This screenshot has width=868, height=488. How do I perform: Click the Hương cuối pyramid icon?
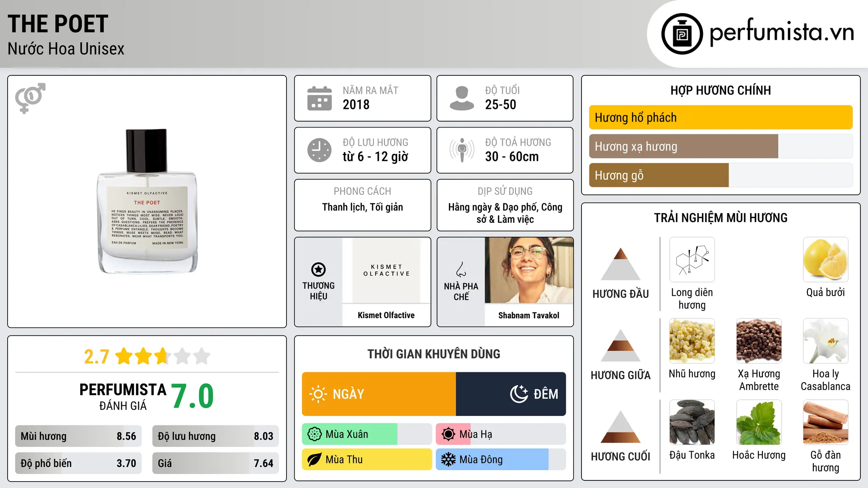click(620, 427)
